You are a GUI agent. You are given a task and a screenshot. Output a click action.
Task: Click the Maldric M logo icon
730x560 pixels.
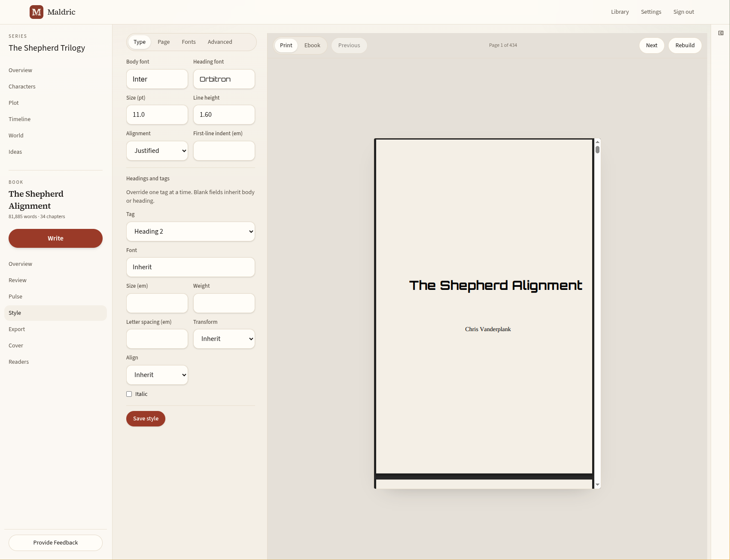coord(36,12)
